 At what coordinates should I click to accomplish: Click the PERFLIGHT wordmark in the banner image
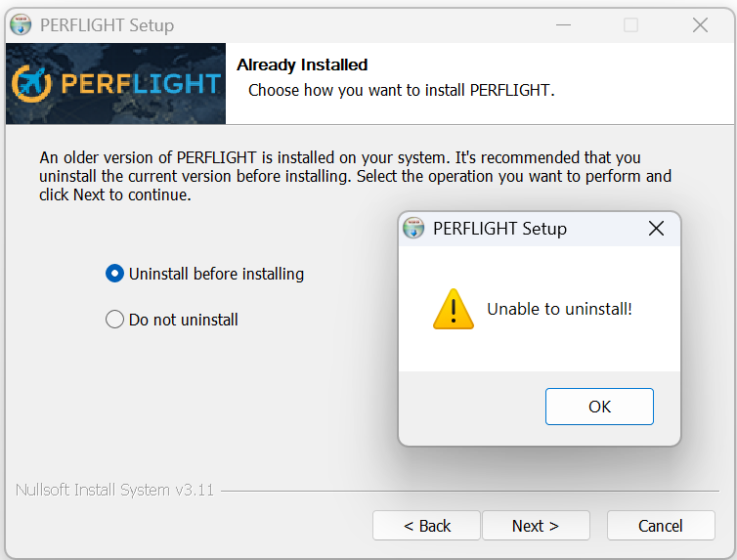141,84
